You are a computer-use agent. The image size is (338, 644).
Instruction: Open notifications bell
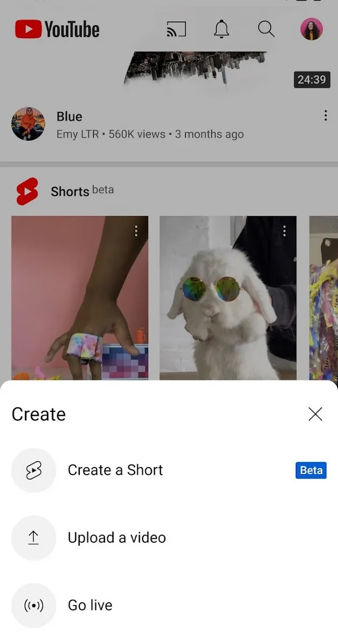[x=221, y=29]
